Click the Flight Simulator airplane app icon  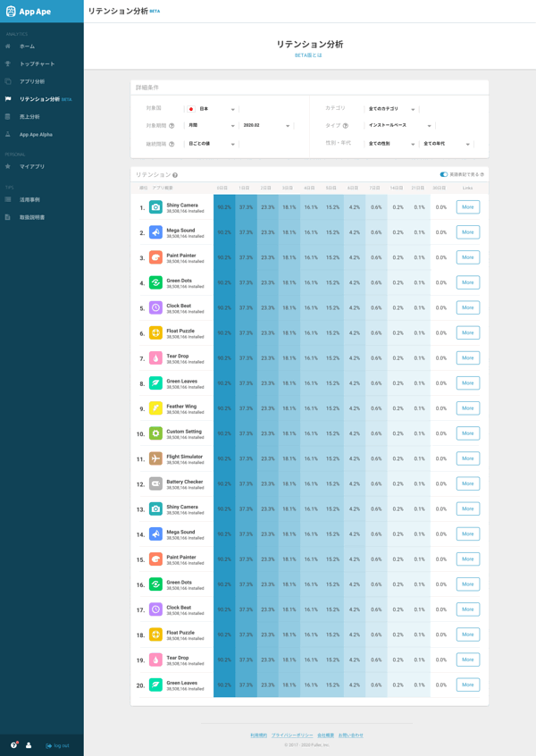[x=155, y=458]
